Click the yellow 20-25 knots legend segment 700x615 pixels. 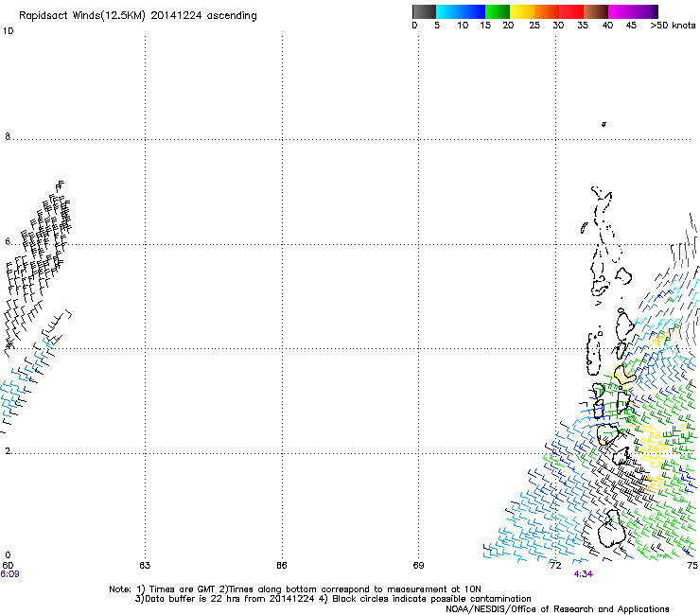point(522,11)
